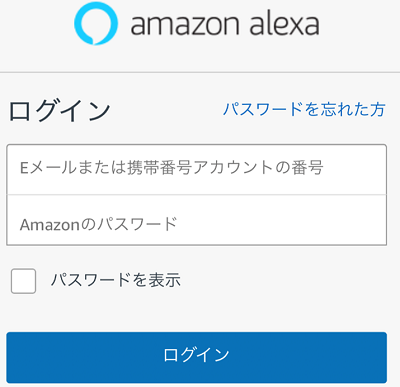Screen dimensions: 400x387
Task: Focus the Amazonのパスワード field
Action: pyautogui.click(x=197, y=220)
